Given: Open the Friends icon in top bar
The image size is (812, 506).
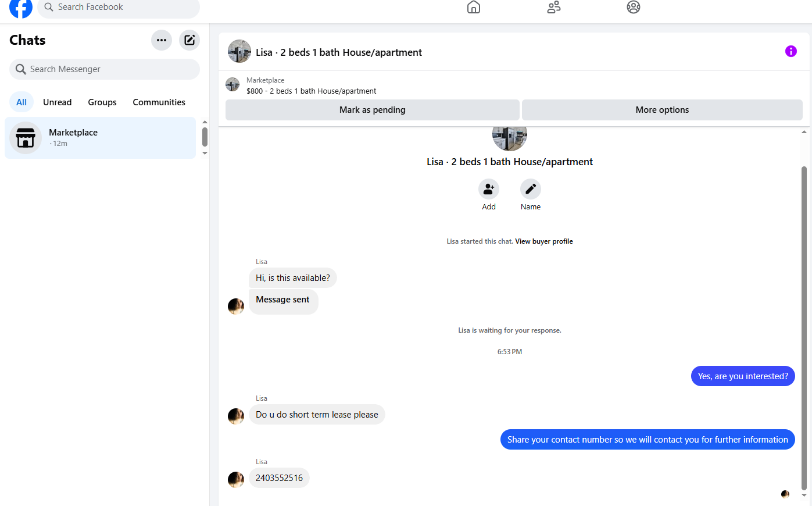Looking at the screenshot, I should tap(554, 7).
